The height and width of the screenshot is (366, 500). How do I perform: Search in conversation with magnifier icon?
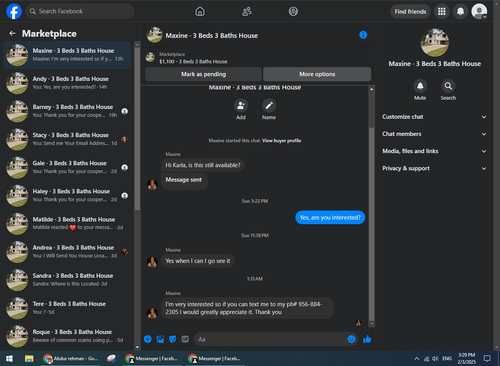coord(448,86)
